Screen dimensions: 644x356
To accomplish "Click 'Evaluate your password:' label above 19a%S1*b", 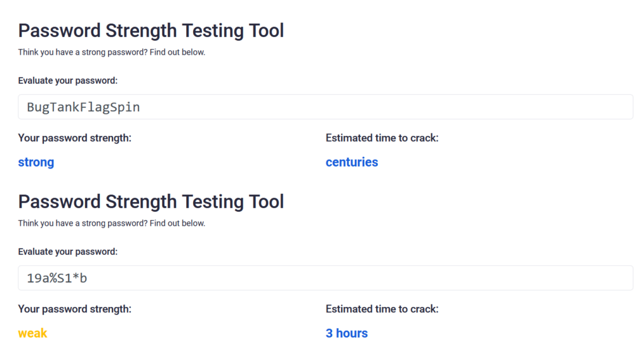I will (68, 252).
